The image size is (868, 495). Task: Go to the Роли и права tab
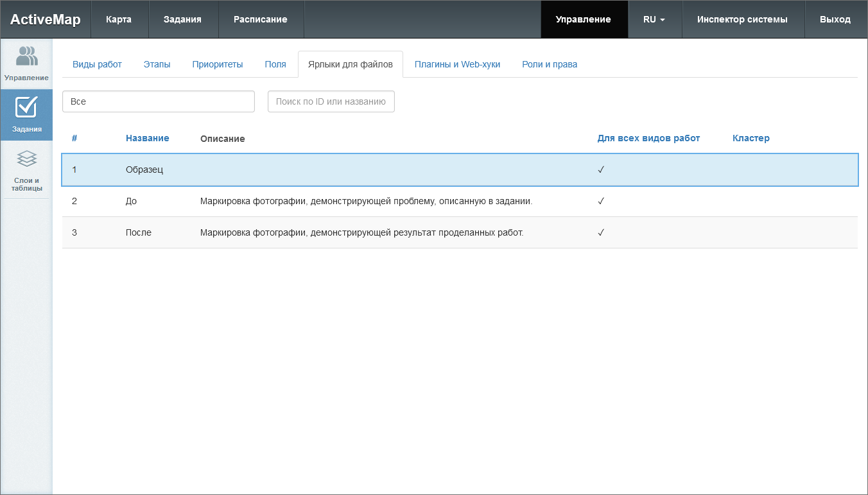click(x=549, y=64)
